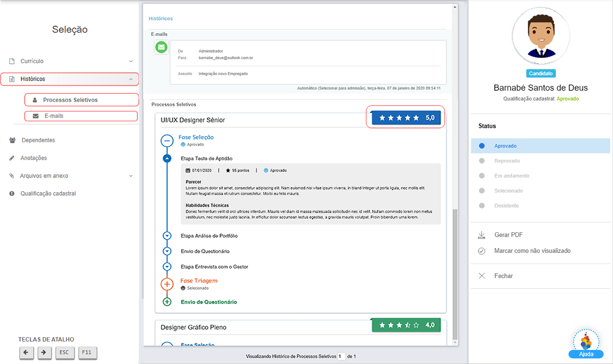Select the Reprovado status option
Screen dimensions: 613x364
point(507,161)
